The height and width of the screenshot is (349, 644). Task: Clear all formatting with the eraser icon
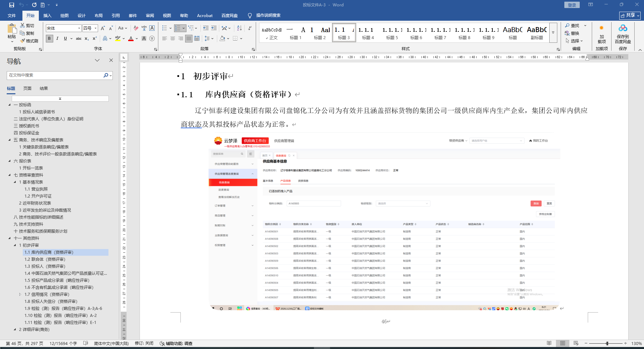point(136,28)
